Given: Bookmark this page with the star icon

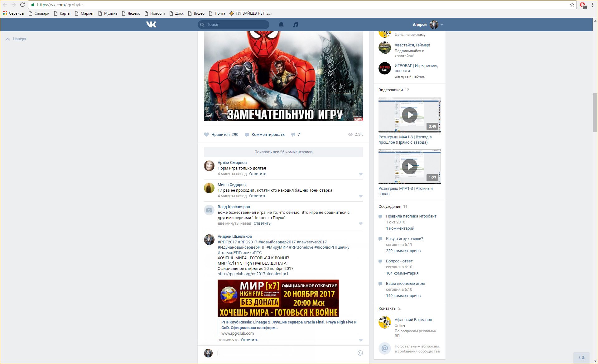Looking at the screenshot, I should point(572,5).
